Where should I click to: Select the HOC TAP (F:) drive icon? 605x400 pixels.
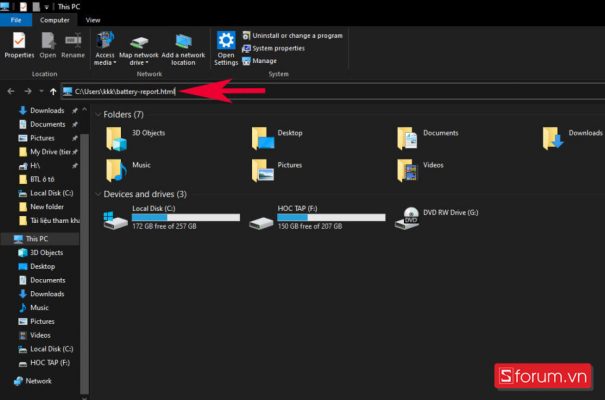click(263, 215)
